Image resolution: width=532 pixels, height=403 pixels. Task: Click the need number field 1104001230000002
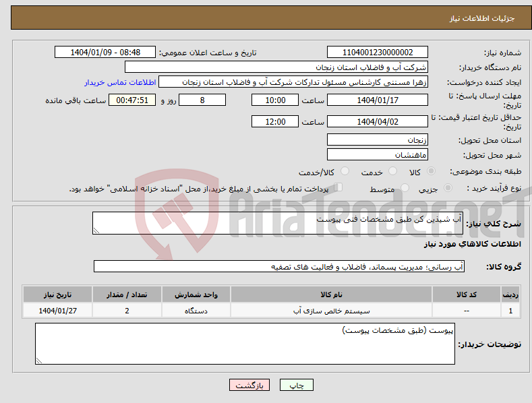378,53
